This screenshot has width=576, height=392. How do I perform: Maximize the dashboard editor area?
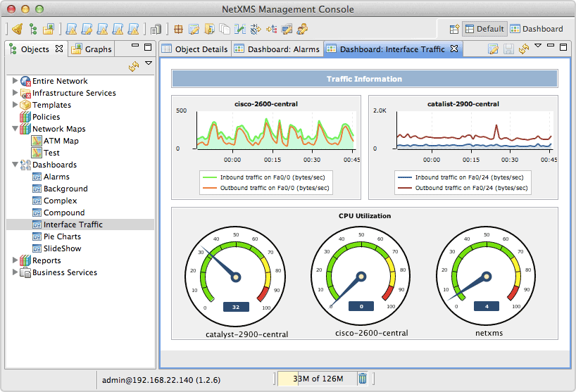click(x=563, y=47)
